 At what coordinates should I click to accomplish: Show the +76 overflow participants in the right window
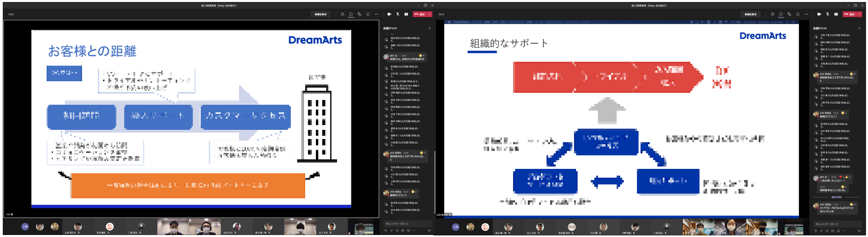(x=456, y=227)
